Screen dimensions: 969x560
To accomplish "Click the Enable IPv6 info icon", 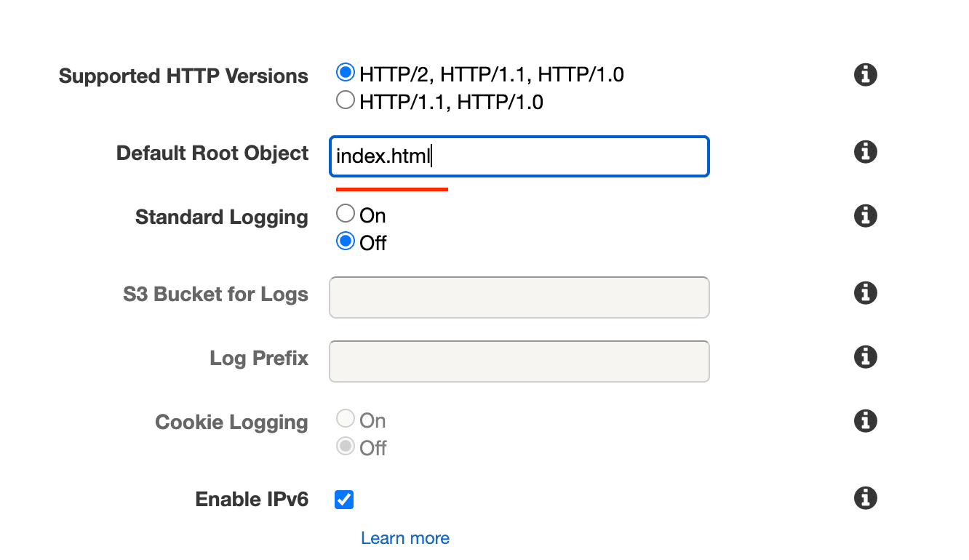I will click(x=865, y=498).
